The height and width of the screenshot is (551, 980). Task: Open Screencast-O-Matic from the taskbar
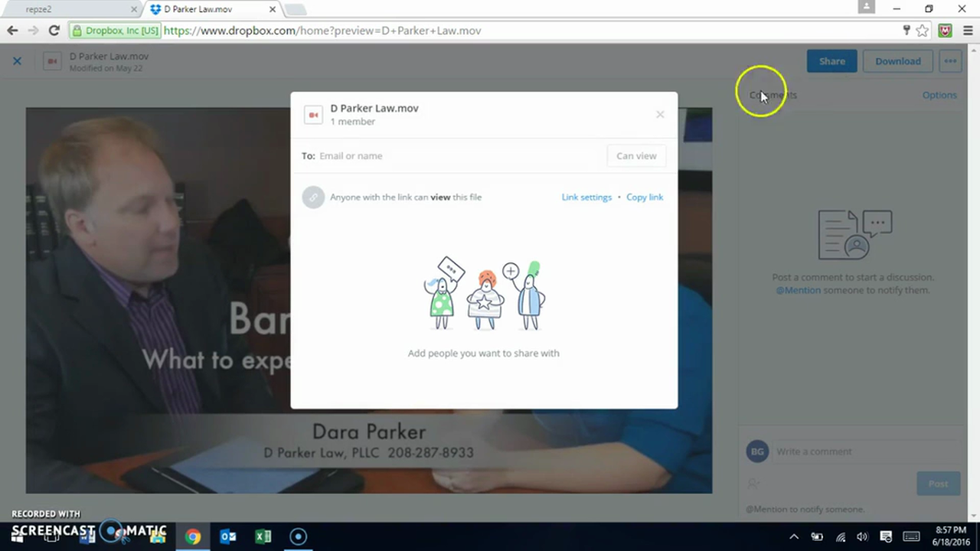click(x=298, y=536)
